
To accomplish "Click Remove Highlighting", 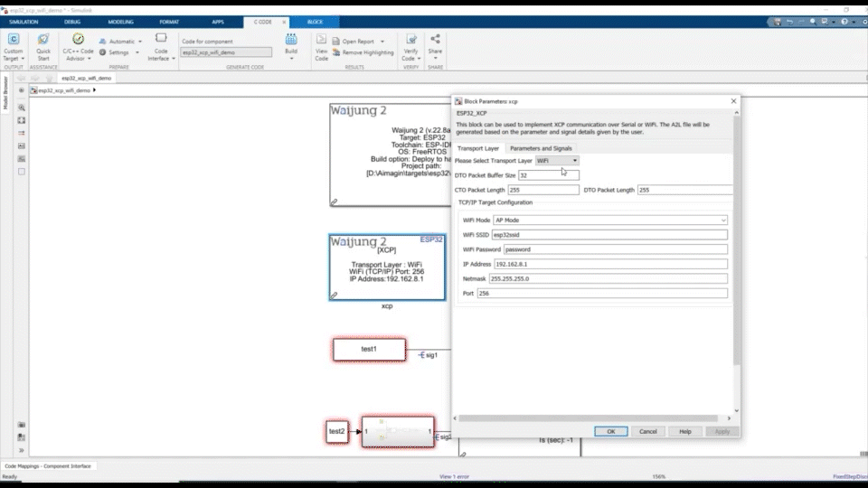I will [x=363, y=52].
